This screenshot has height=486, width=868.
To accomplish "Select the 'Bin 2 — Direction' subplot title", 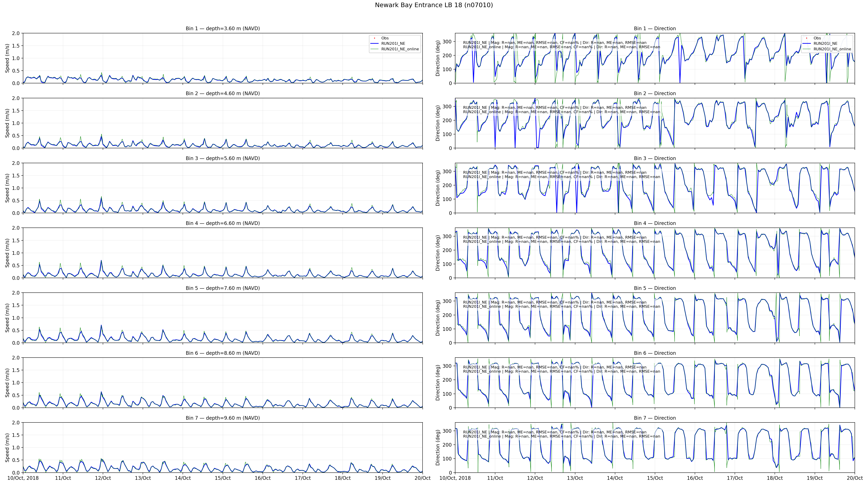I will click(x=655, y=94).
